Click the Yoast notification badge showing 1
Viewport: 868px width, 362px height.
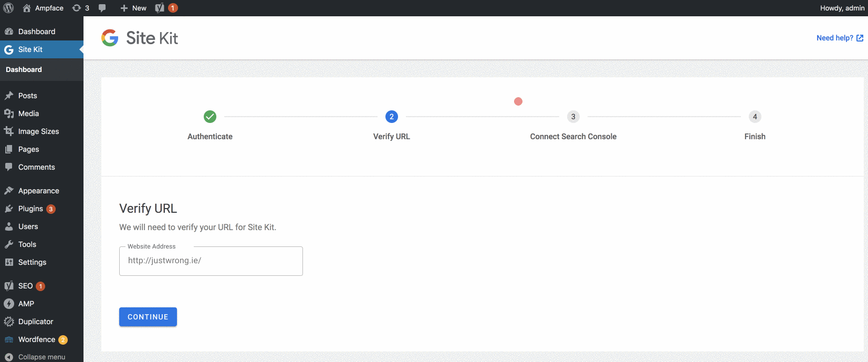click(173, 8)
